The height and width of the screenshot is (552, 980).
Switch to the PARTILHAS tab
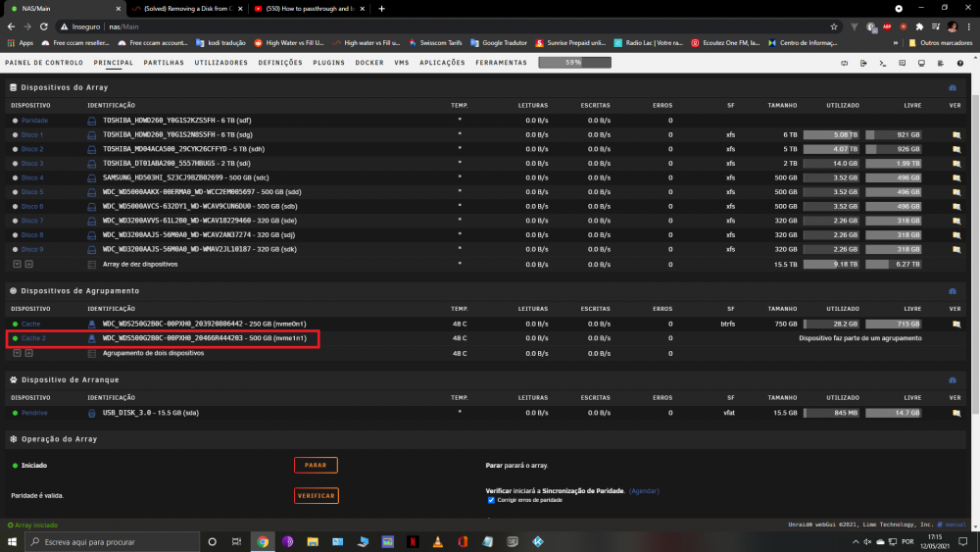point(164,63)
